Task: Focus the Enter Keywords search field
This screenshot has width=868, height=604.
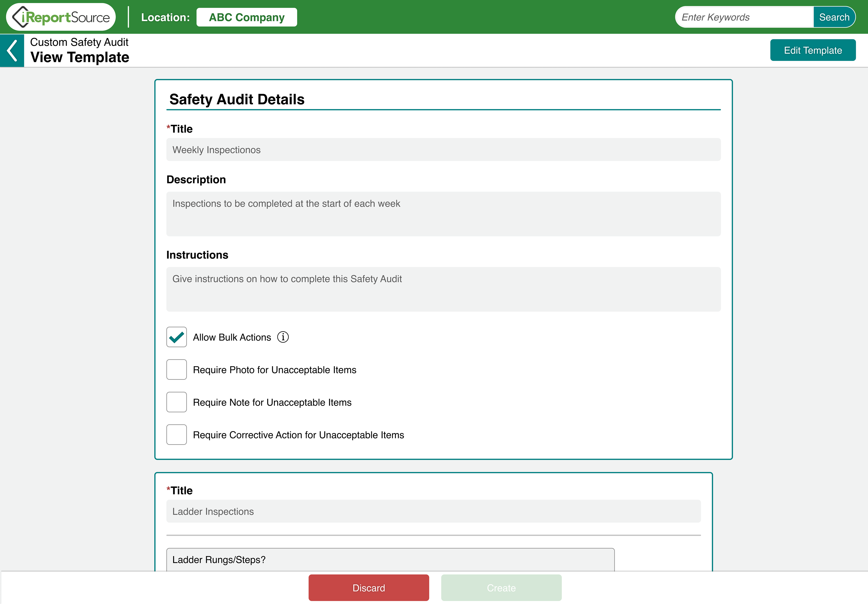Action: click(744, 17)
